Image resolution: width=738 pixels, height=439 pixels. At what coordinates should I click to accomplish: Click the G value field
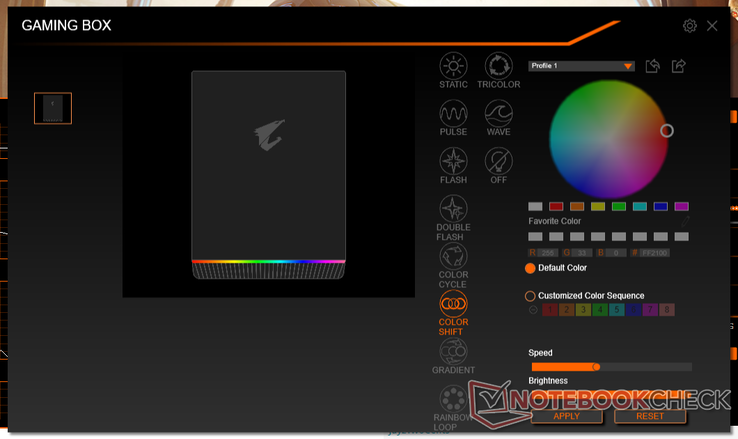582,253
